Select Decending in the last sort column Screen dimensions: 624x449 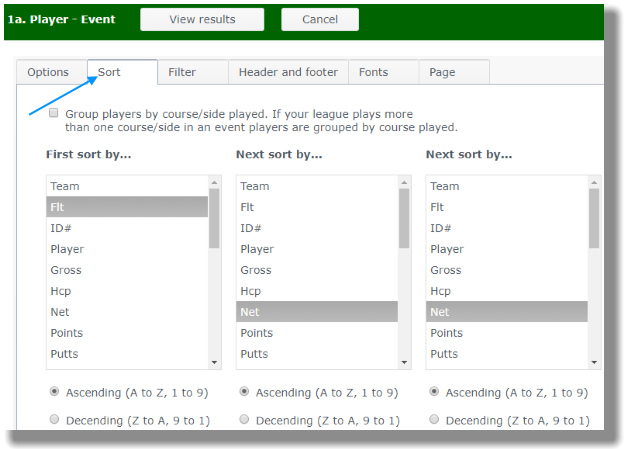[x=434, y=420]
